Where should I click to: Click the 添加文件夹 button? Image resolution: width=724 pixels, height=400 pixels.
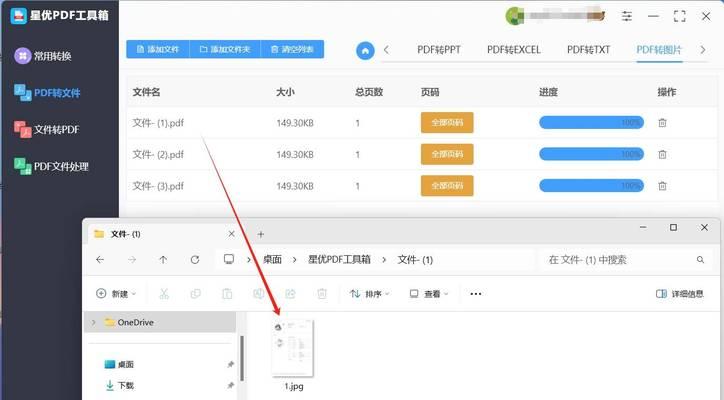(225, 49)
